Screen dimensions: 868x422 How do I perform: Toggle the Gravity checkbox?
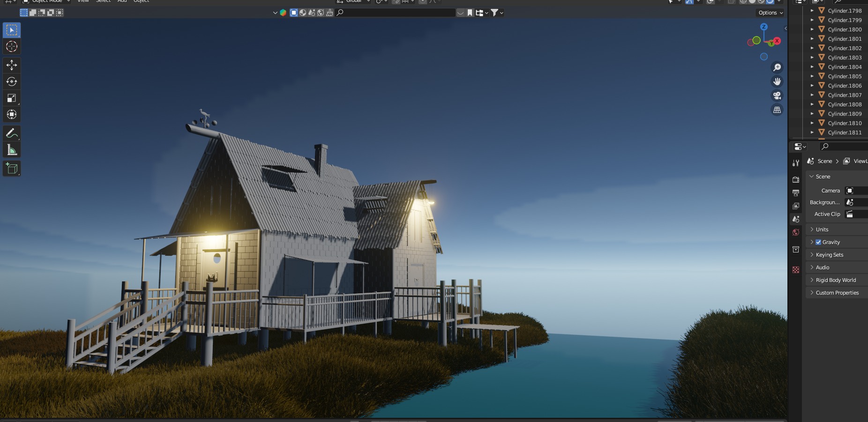[x=818, y=242]
